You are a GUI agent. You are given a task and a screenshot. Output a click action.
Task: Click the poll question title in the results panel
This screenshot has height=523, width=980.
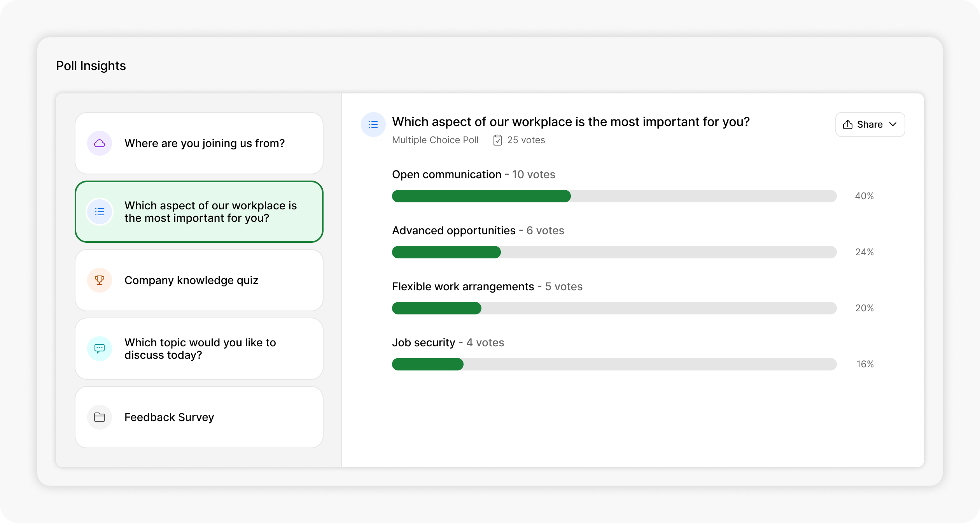point(570,122)
